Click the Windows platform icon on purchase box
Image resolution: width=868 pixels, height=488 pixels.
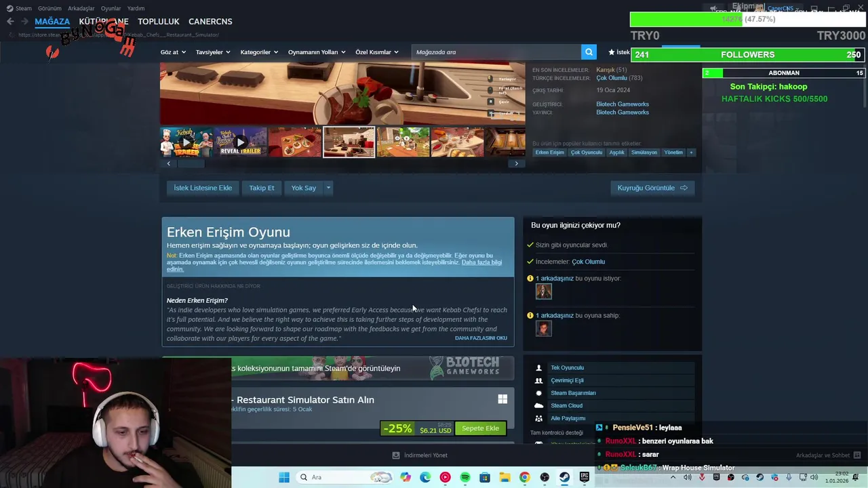pos(502,399)
